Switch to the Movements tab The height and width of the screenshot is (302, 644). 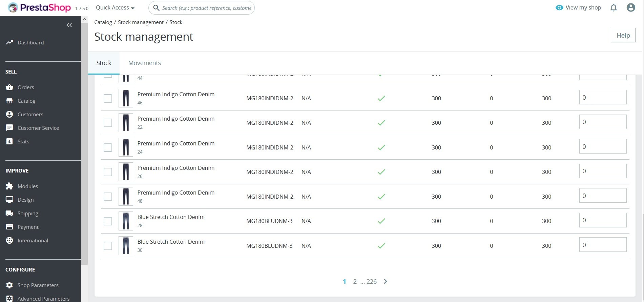pos(144,63)
